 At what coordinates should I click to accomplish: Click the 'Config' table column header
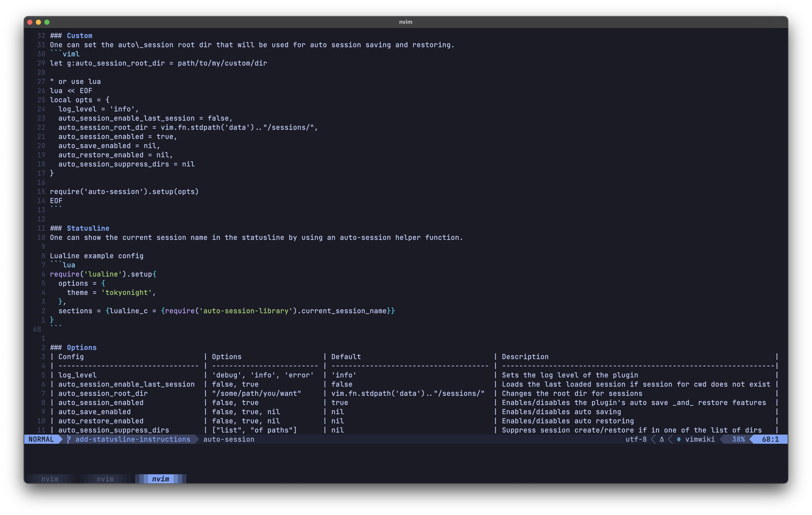[x=71, y=357]
